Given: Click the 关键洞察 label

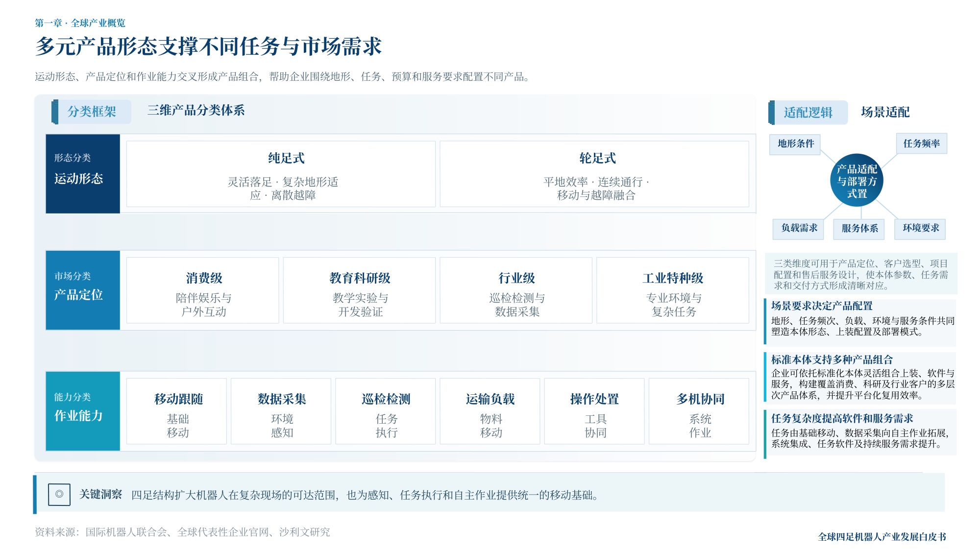Looking at the screenshot, I should coord(100,494).
